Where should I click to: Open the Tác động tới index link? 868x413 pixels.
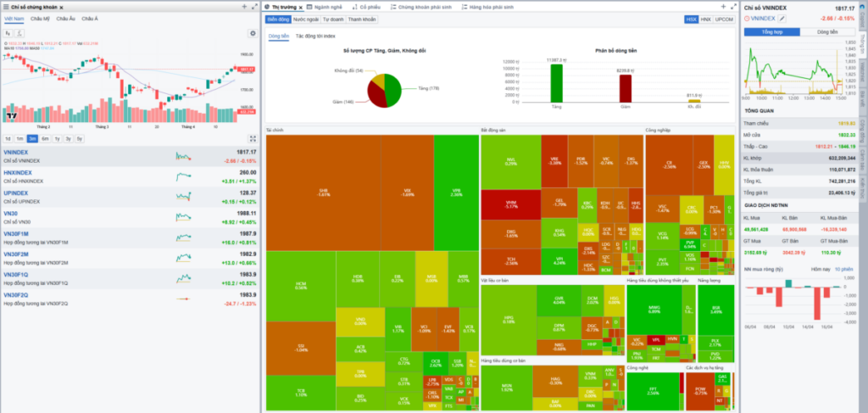(314, 36)
